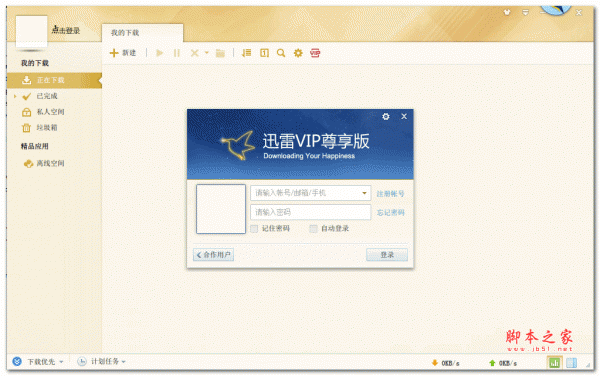600x376 pixels.
Task: Enable the 记住密码 checkbox
Action: (254, 229)
